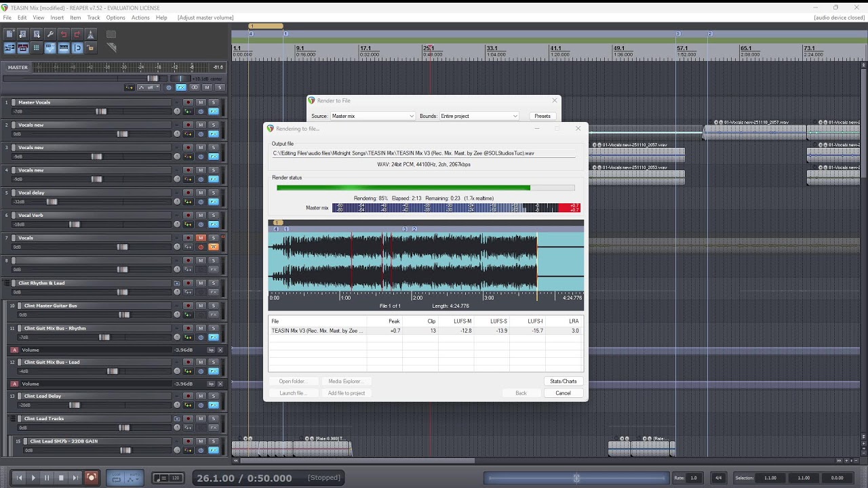The width and height of the screenshot is (868, 488).
Task: Toggle the repeat loop button in transport
Action: pos(116,478)
